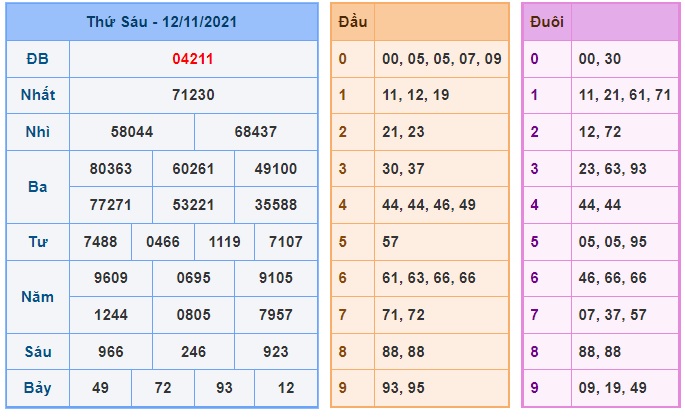Click the Nhì row label
This screenshot has height=419, width=685.
click(38, 132)
